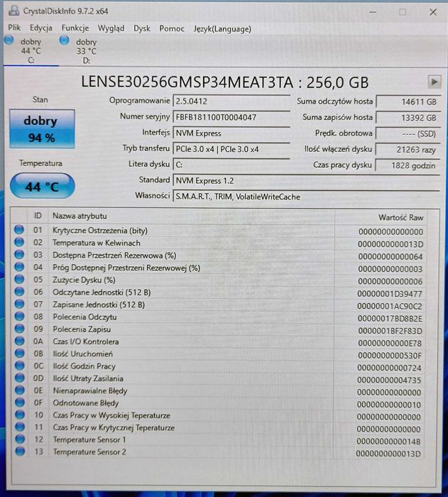Click status icon of Ilość Utraty Zasilania row
This screenshot has height=497, width=448.
point(20,378)
